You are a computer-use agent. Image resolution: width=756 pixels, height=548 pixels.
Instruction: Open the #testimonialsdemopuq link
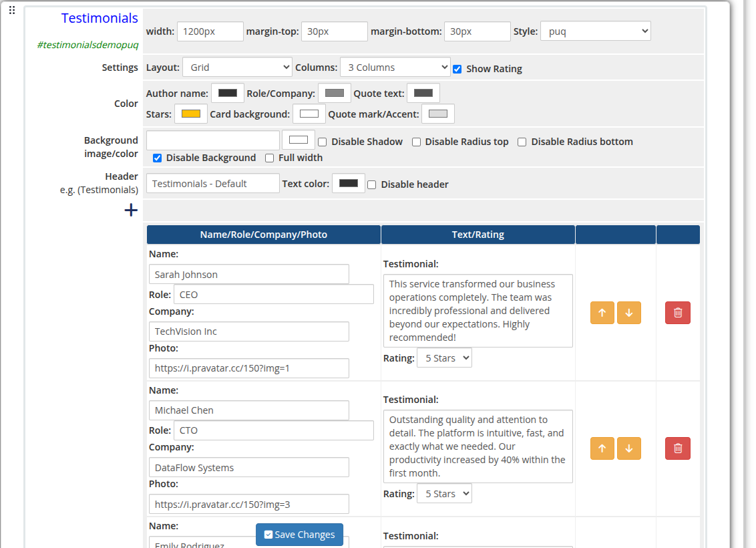click(87, 45)
